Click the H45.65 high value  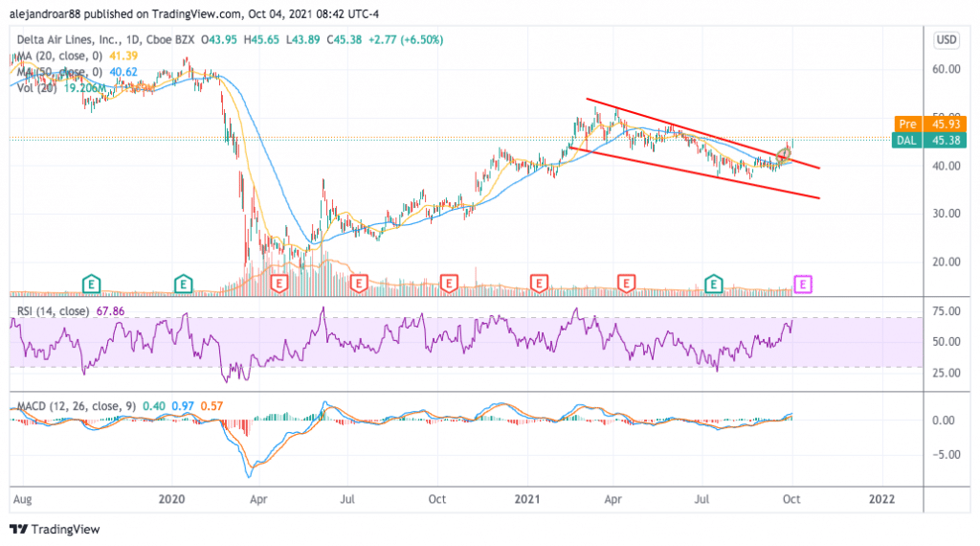click(x=261, y=39)
